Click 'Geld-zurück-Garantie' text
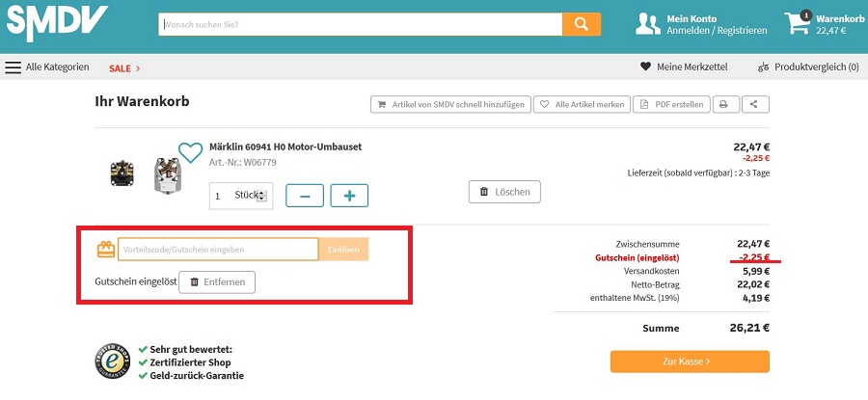 tap(197, 376)
